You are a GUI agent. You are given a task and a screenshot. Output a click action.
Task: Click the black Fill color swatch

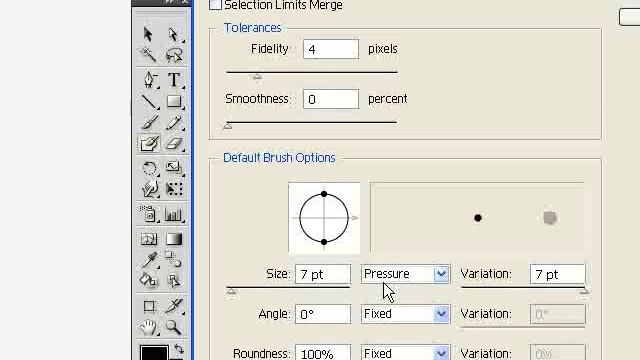(x=154, y=353)
